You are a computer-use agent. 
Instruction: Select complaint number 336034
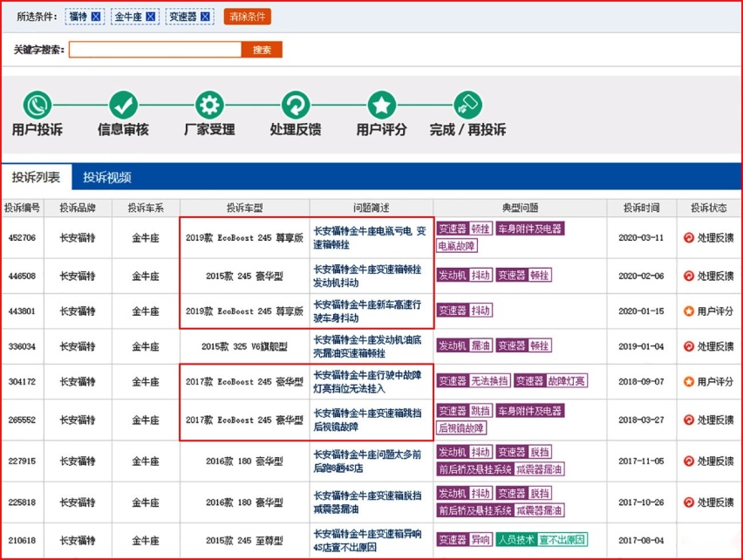coord(23,346)
